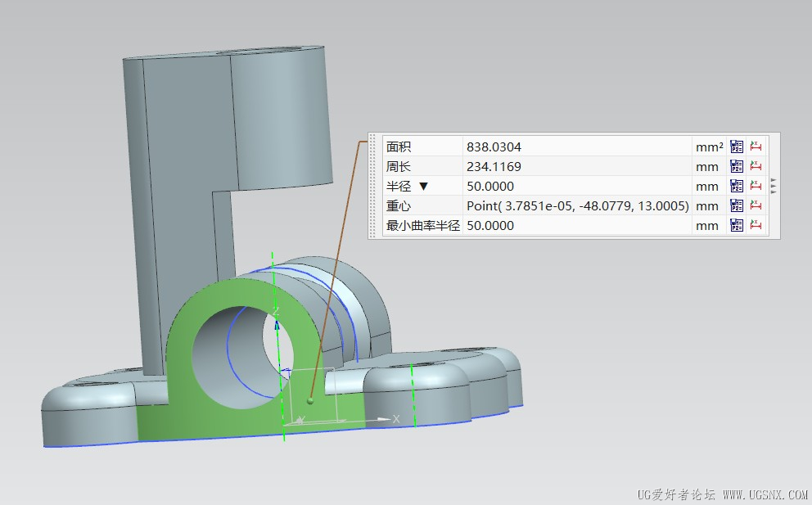812x505 pixels.
Task: Select the 重心 label
Action: click(399, 206)
